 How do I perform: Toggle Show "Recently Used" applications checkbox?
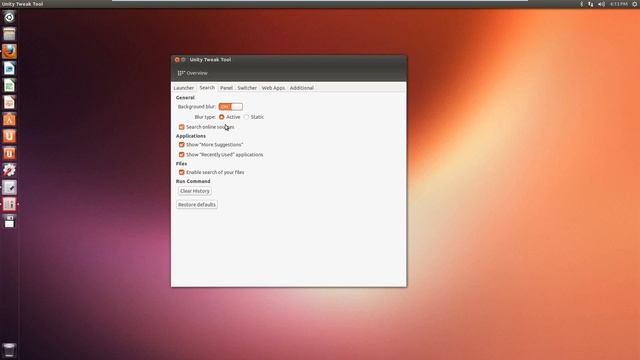point(182,155)
